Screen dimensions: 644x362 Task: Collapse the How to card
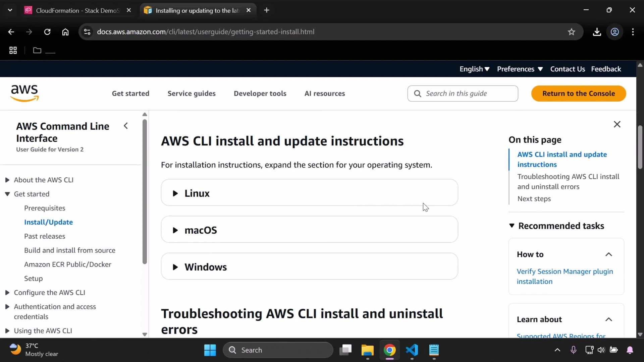pyautogui.click(x=609, y=254)
